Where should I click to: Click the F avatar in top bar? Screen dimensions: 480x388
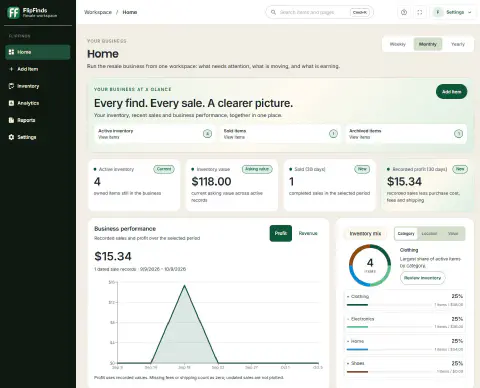pos(438,12)
